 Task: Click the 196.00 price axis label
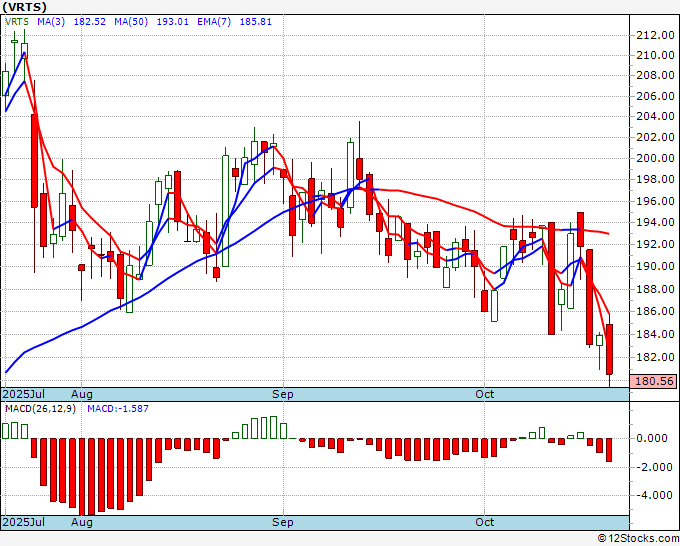tap(655, 201)
